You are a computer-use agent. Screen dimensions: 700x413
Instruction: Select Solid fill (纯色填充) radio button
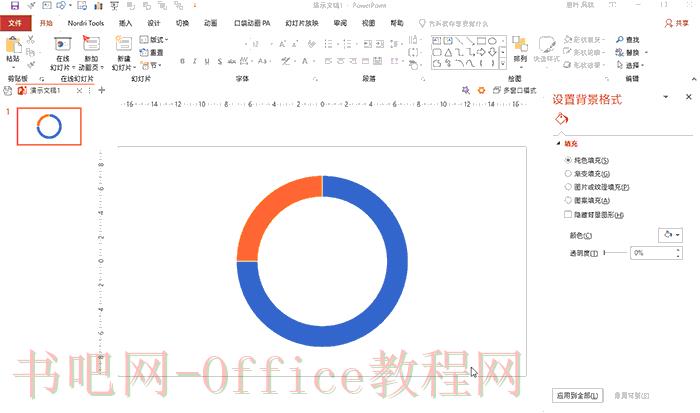coord(568,160)
